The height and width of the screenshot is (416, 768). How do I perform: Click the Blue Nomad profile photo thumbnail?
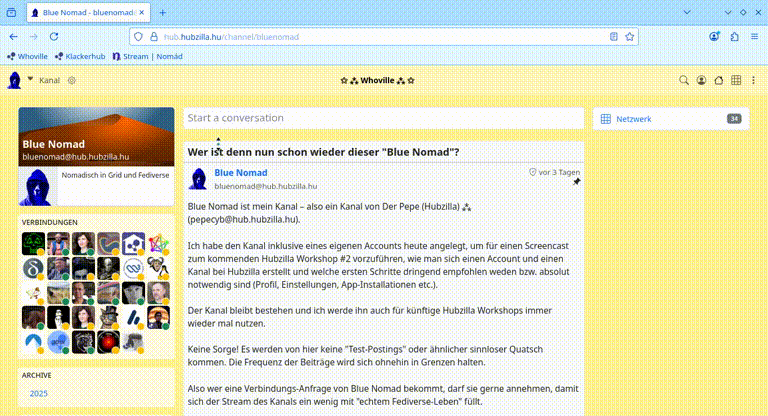[38, 187]
